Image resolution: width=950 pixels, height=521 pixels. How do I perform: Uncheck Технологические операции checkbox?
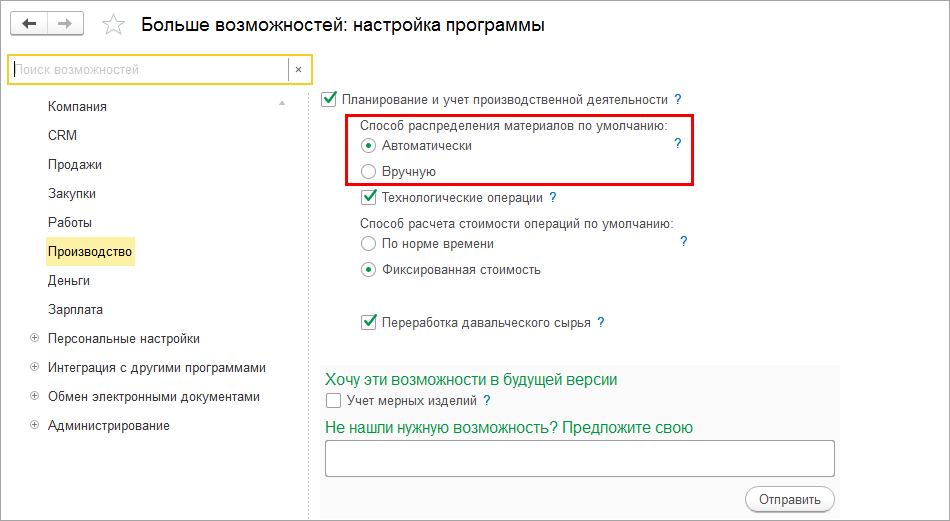click(368, 197)
